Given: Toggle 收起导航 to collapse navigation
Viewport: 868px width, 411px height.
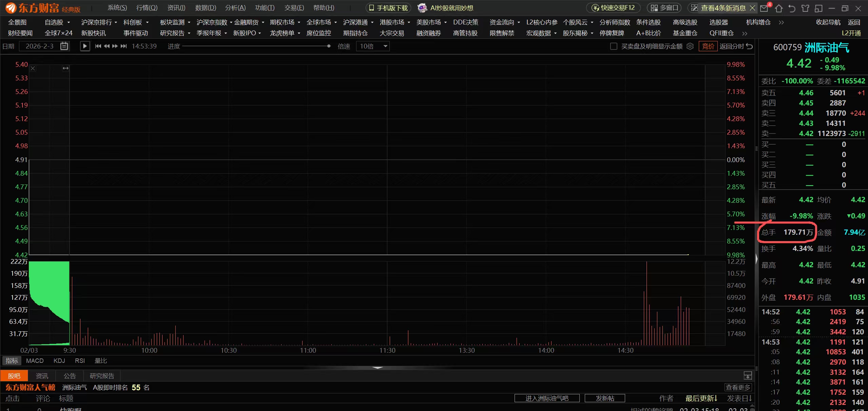Looking at the screenshot, I should pyautogui.click(x=828, y=22).
